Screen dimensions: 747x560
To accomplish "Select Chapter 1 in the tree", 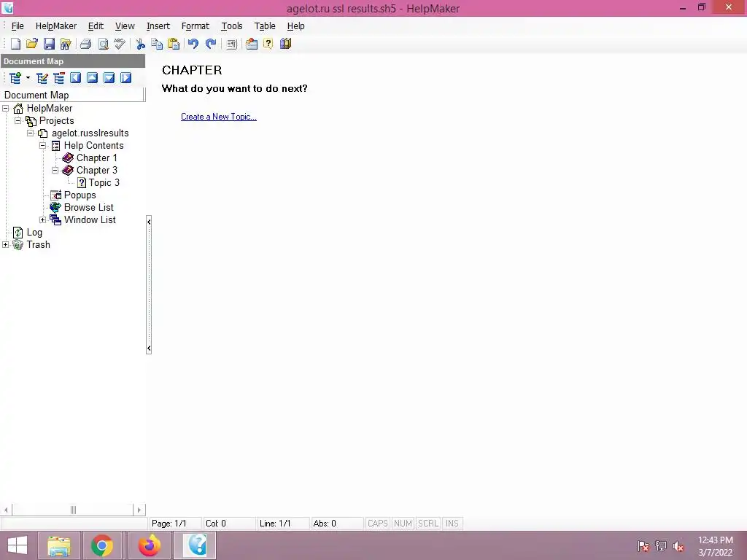I will pos(97,157).
